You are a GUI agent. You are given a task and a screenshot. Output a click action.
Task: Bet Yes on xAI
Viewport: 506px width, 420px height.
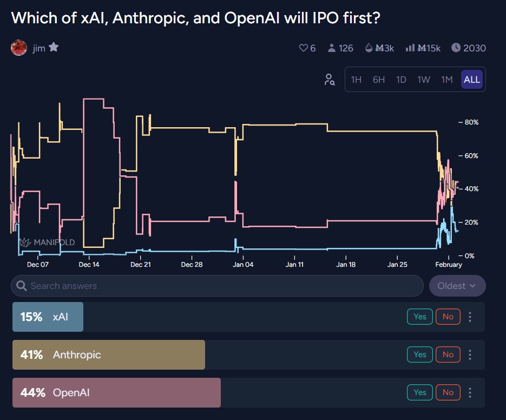(420, 317)
